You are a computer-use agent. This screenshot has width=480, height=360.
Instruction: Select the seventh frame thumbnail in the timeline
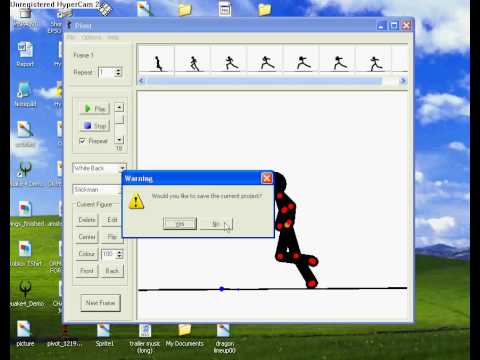[374, 59]
